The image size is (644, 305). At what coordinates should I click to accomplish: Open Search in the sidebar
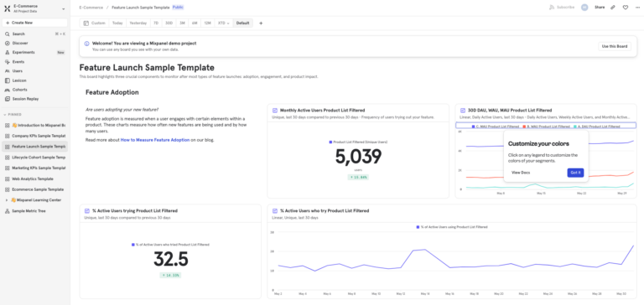35,34
